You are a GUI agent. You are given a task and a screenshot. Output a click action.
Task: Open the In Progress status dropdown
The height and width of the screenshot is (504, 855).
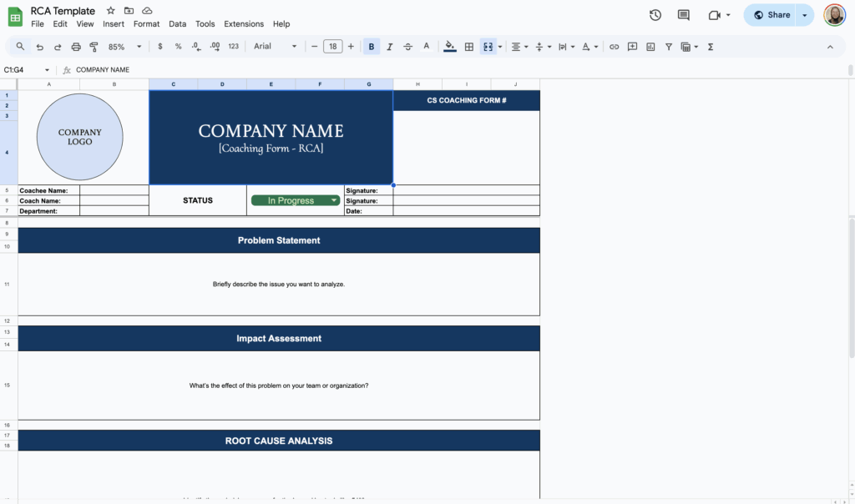[333, 199]
